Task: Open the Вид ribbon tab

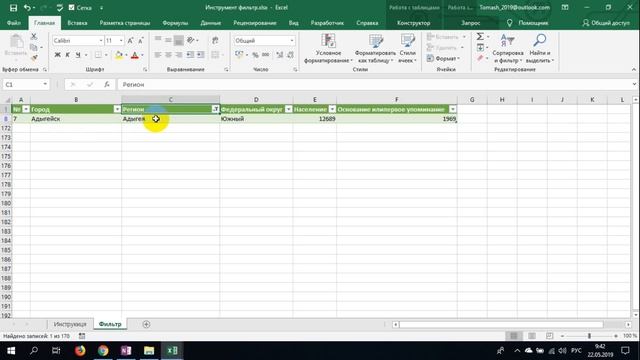Action: 293,23
